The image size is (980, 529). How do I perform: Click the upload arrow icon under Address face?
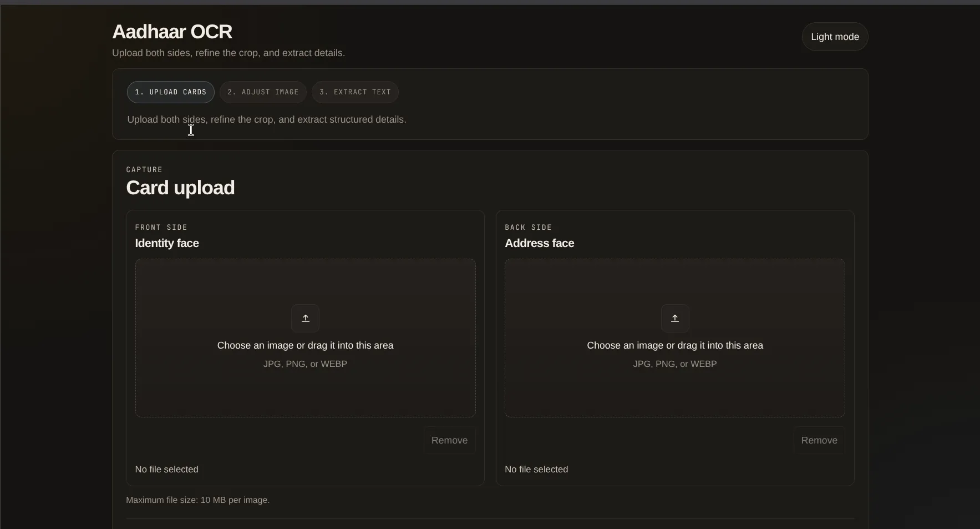[x=675, y=318]
